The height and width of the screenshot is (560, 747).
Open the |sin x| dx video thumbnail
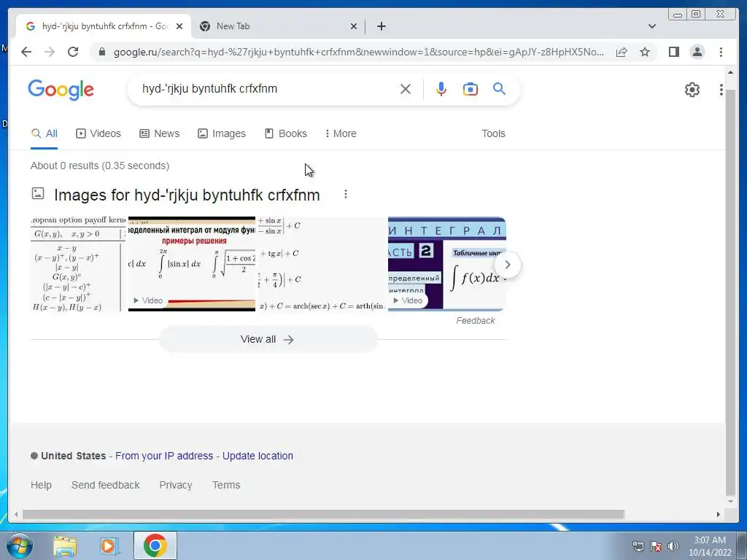(192, 264)
